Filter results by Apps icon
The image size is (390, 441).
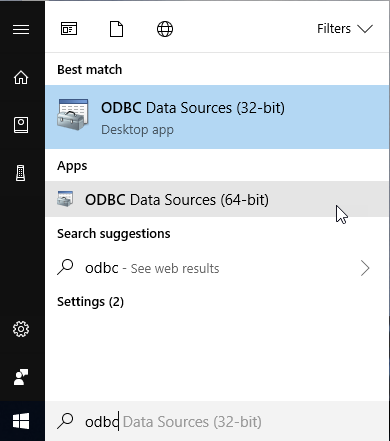pyautogui.click(x=69, y=29)
